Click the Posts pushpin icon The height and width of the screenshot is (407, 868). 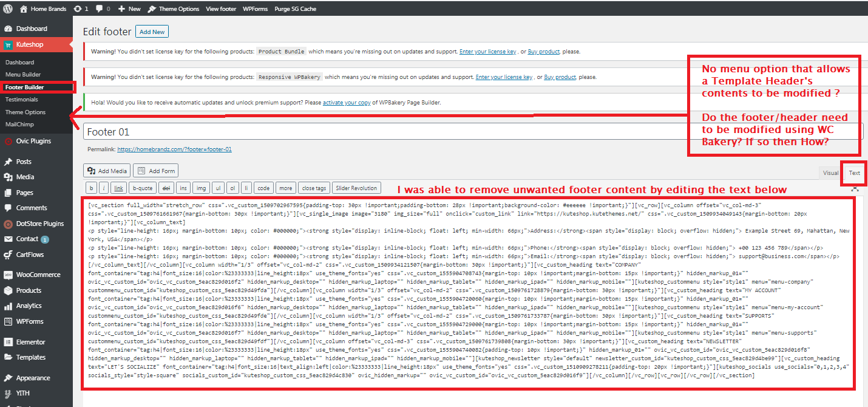point(8,162)
